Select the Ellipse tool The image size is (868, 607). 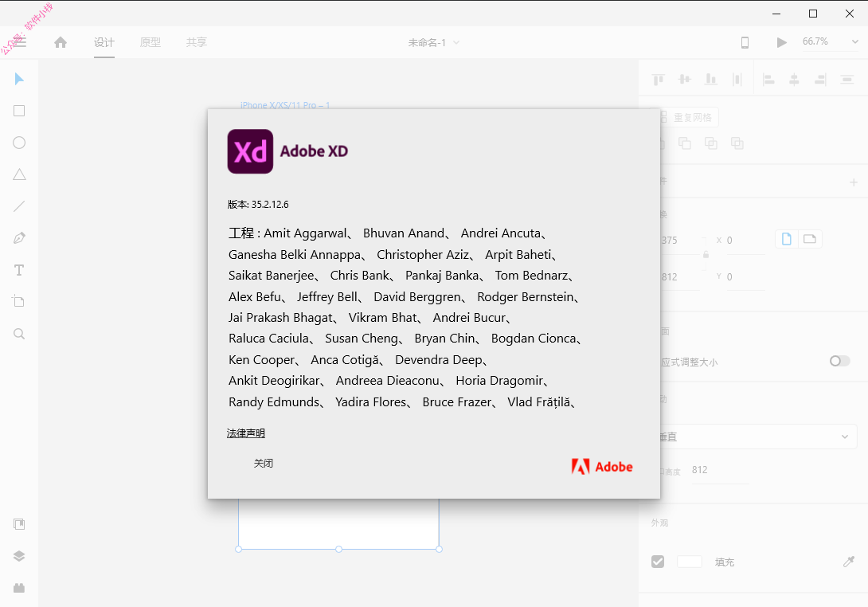(x=19, y=143)
